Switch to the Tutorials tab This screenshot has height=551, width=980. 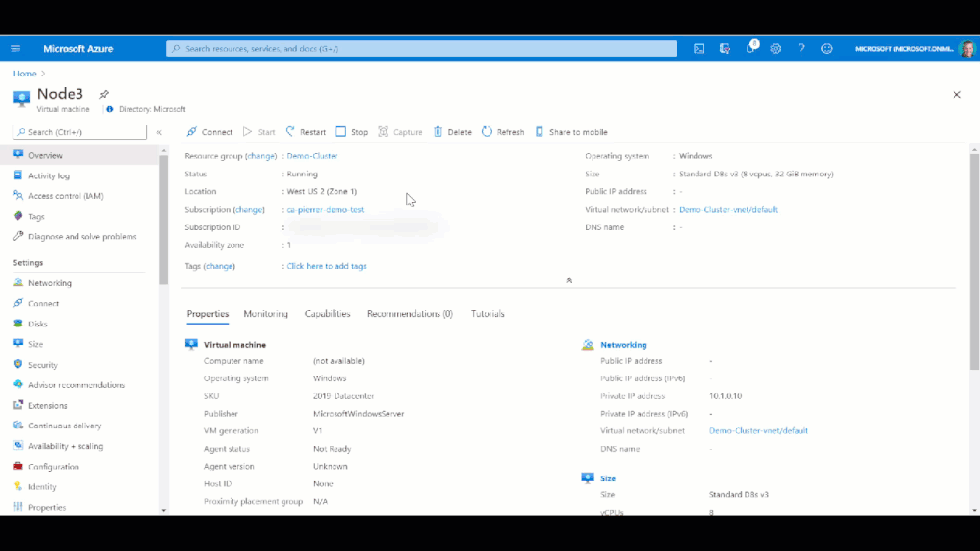(x=488, y=314)
